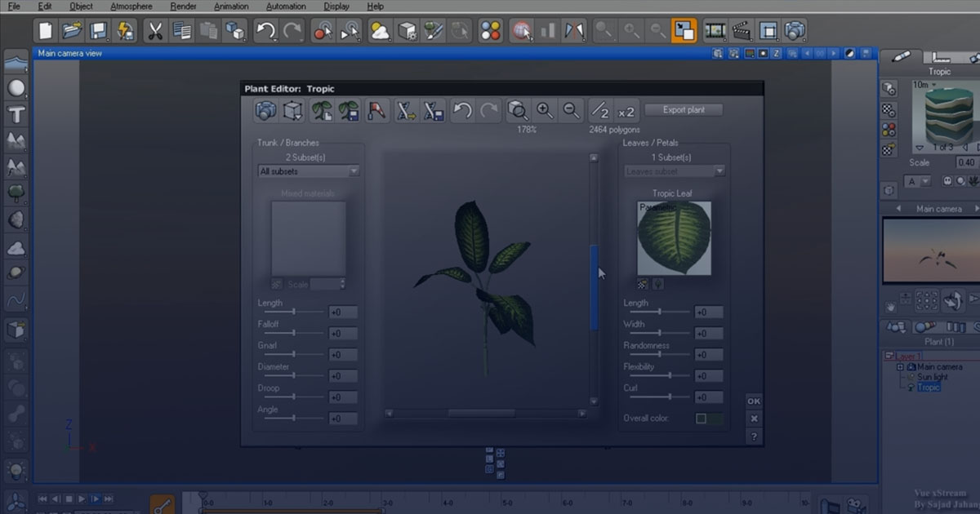The image size is (980, 514).
Task: Click the Export plant button
Action: pyautogui.click(x=684, y=109)
